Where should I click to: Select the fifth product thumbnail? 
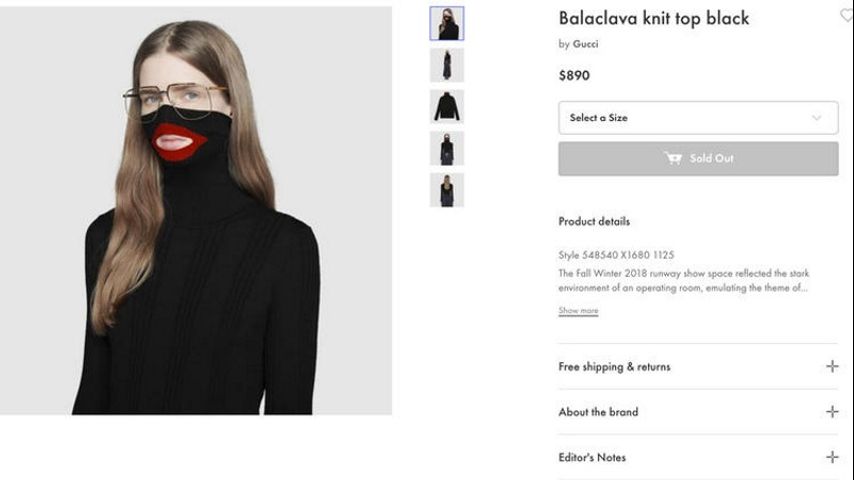[447, 190]
